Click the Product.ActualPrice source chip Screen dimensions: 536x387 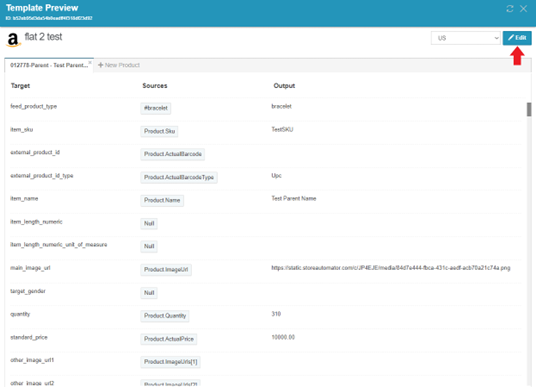[x=169, y=339]
